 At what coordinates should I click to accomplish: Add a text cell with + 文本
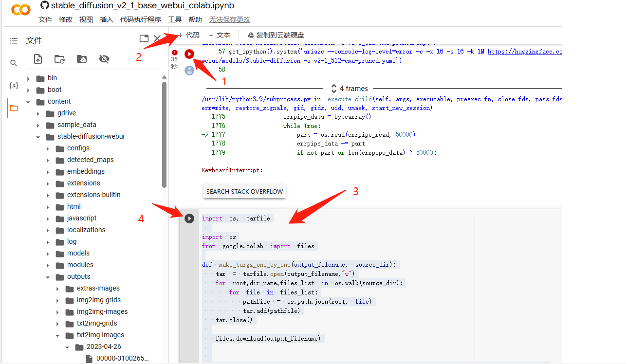[219, 35]
